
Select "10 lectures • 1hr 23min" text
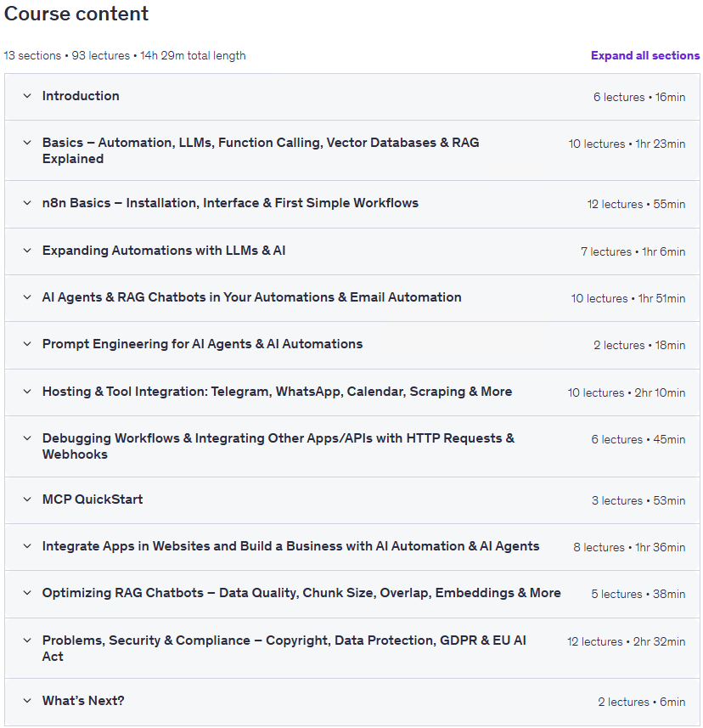point(627,144)
